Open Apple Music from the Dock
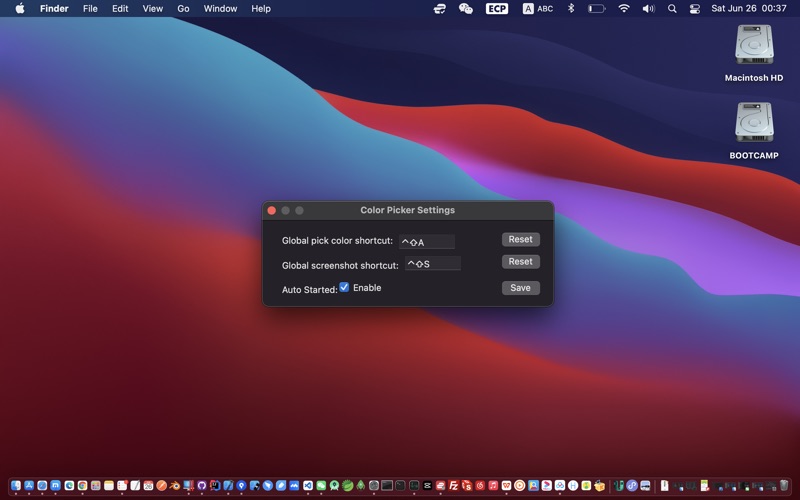 coord(493,485)
